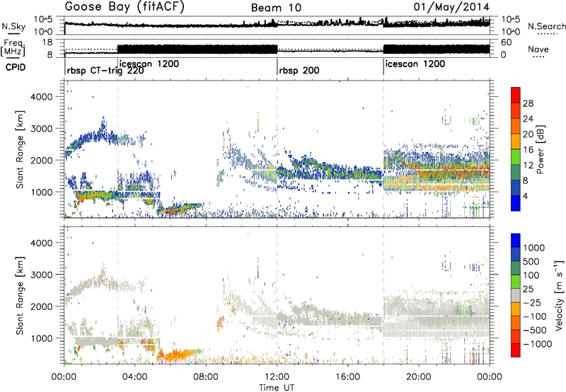Viewport: 566px width, 392px height.
Task: Click the '16' tick on the power colorbar
Action: click(528, 150)
